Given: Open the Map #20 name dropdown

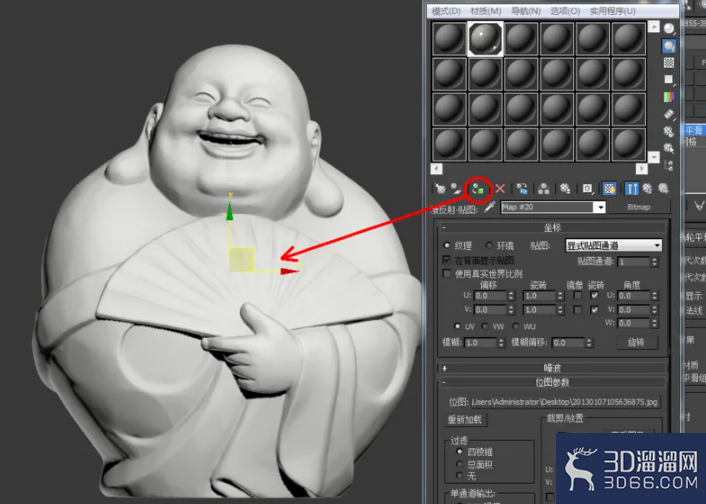Looking at the screenshot, I should click(600, 207).
